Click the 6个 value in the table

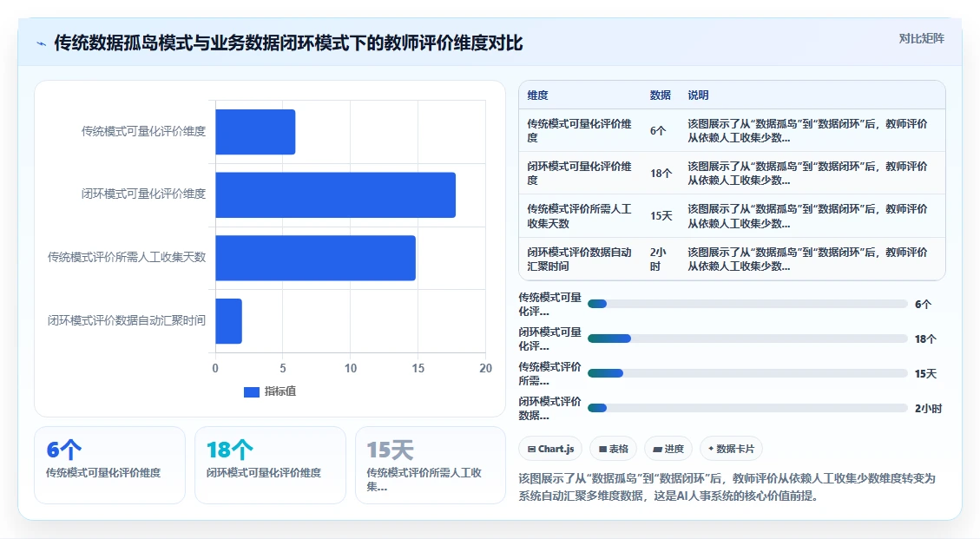point(657,131)
